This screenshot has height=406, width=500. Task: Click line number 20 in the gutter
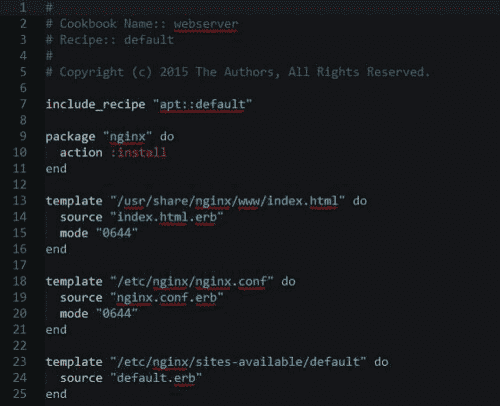19,313
